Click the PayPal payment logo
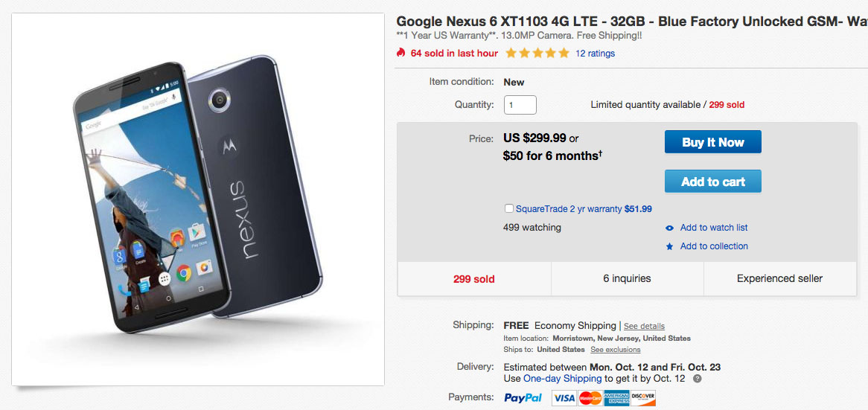This screenshot has width=868, height=410. (x=523, y=398)
